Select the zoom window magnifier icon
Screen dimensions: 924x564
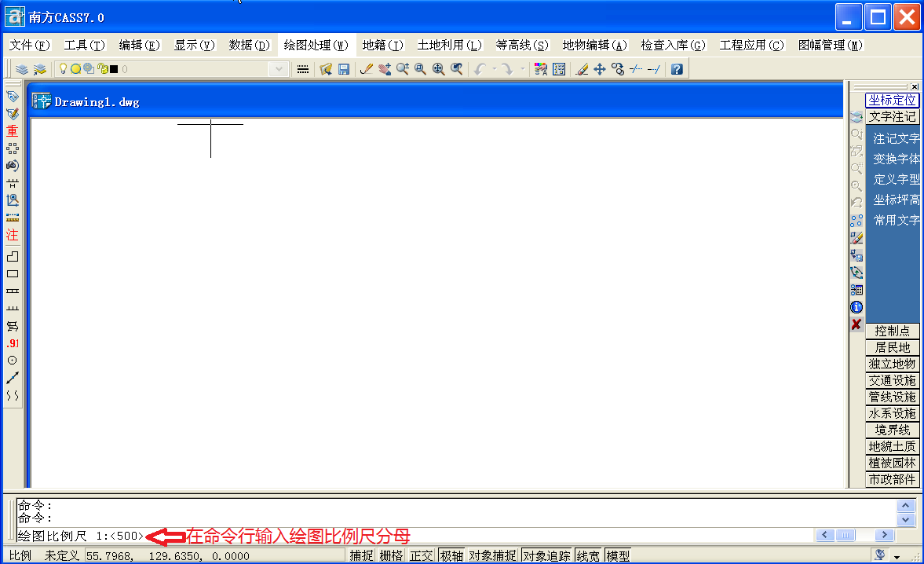pyautogui.click(x=420, y=69)
